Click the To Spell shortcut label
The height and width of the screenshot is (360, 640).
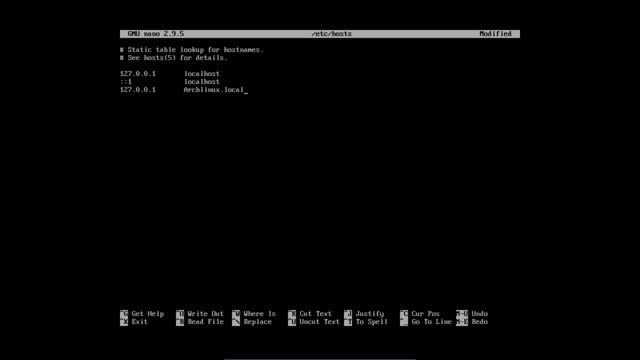pos(371,322)
